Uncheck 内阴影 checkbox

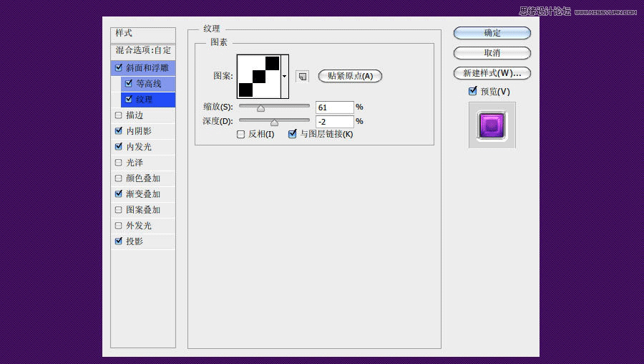click(x=119, y=131)
